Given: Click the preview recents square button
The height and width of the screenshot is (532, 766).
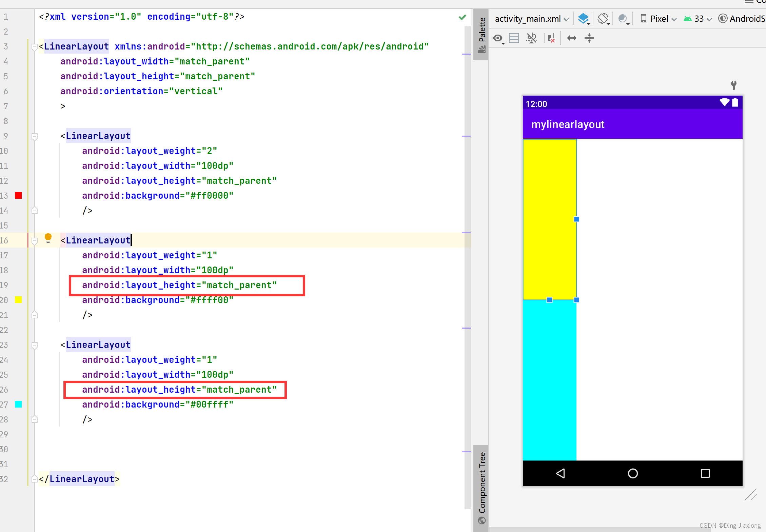Looking at the screenshot, I should pos(705,473).
